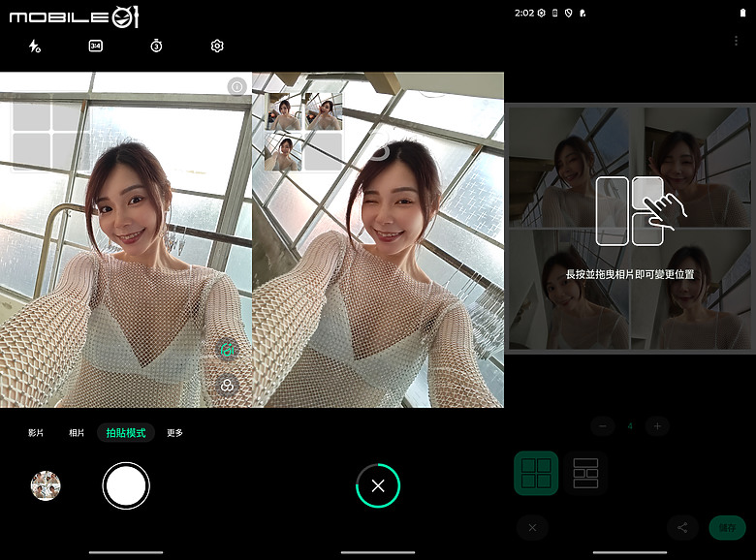This screenshot has height=560, width=756.
Task: Tap the photo count value 4
Action: tap(630, 426)
